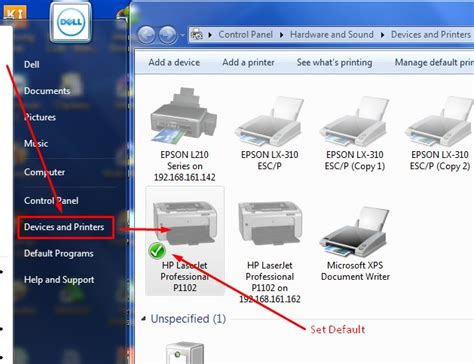Click Hardware and Sound breadcrumb
This screenshot has height=364, width=474.
pos(332,35)
